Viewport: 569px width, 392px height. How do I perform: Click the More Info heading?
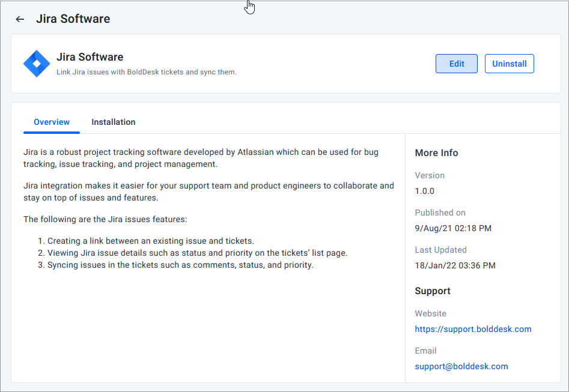tap(436, 153)
